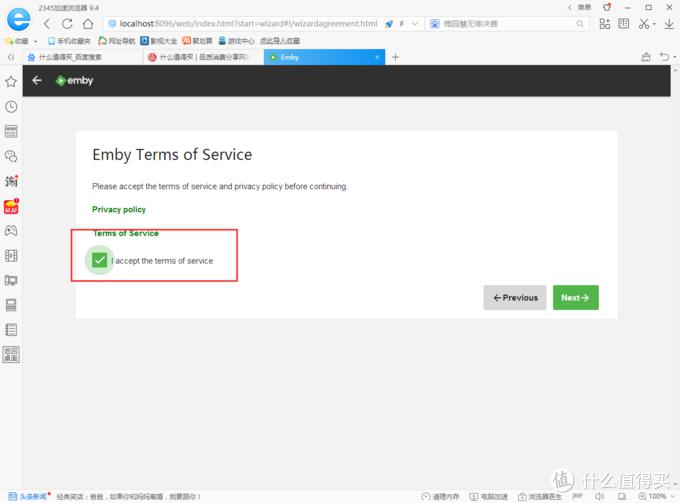Expand the undo-close dropdown arrow in tab bar
Viewport: 680px width, 503px height.
tap(674, 57)
